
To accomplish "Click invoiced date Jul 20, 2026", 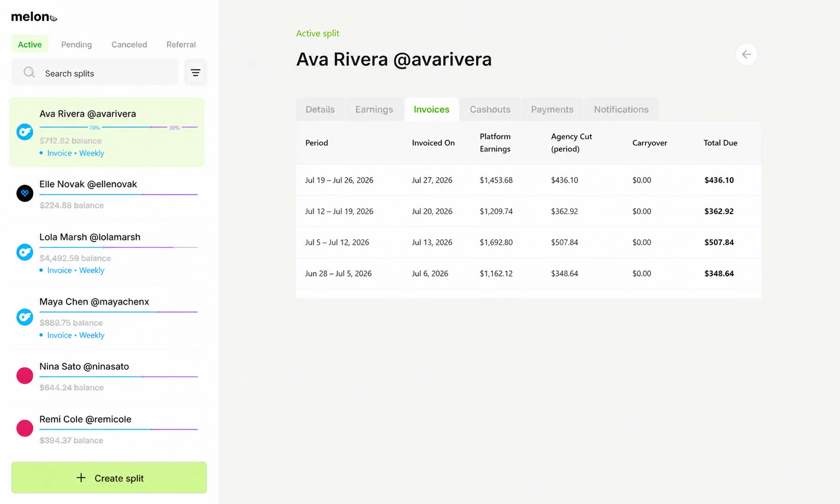I will point(432,211).
